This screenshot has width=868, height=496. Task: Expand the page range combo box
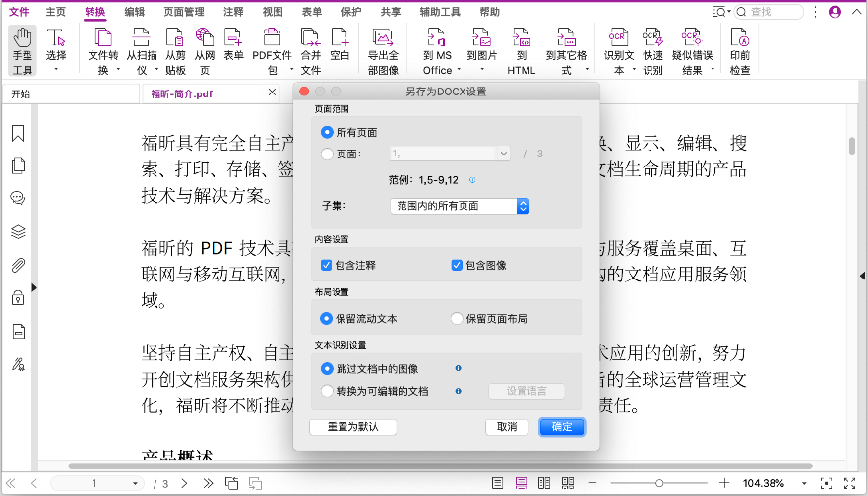tap(503, 154)
